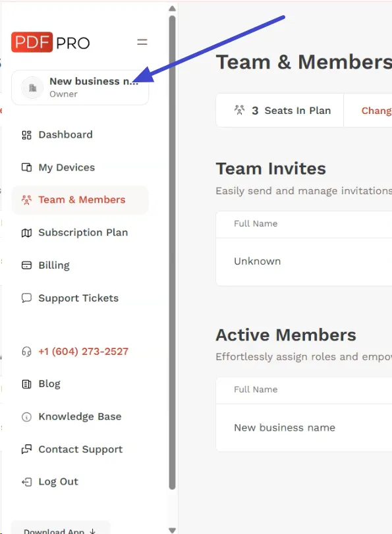This screenshot has height=534, width=392.
Task: Click the Team Invites heading
Action: tap(271, 169)
